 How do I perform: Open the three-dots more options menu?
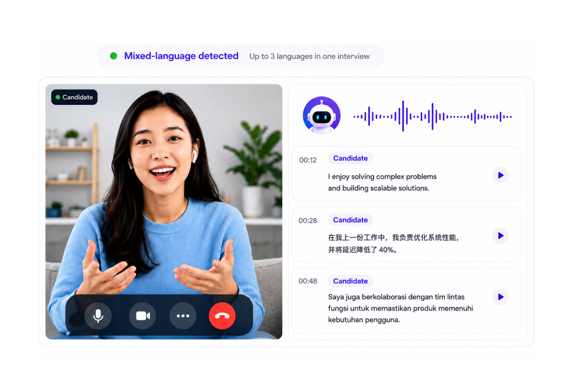click(183, 316)
